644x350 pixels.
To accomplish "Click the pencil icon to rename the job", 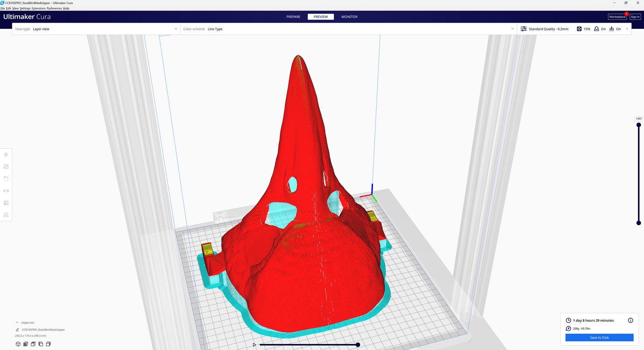I will click(17, 330).
